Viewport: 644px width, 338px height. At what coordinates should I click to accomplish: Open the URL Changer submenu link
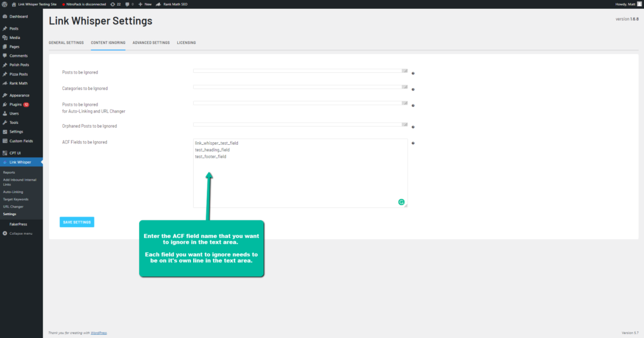12,206
